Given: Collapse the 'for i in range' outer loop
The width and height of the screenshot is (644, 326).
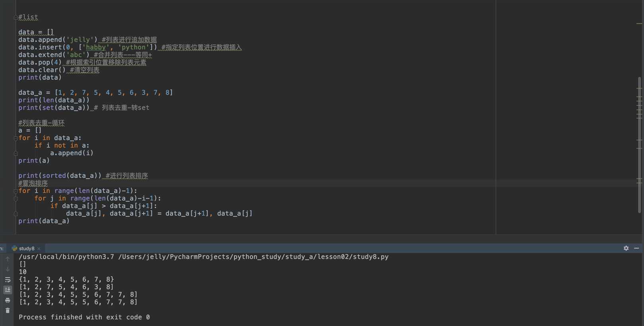Looking at the screenshot, I should [x=16, y=191].
